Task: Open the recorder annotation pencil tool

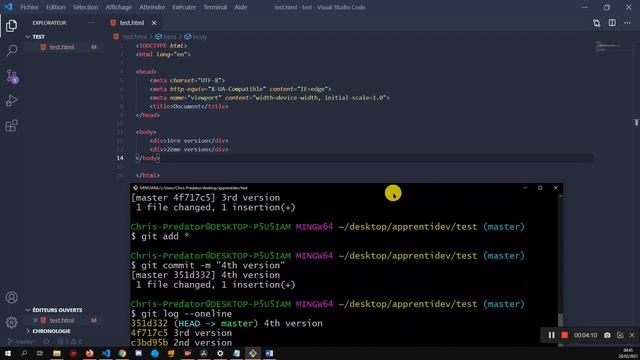Action: point(620,335)
